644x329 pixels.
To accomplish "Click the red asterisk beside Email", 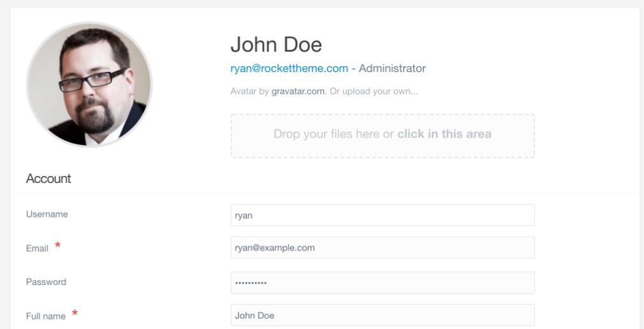I will pyautogui.click(x=58, y=246).
